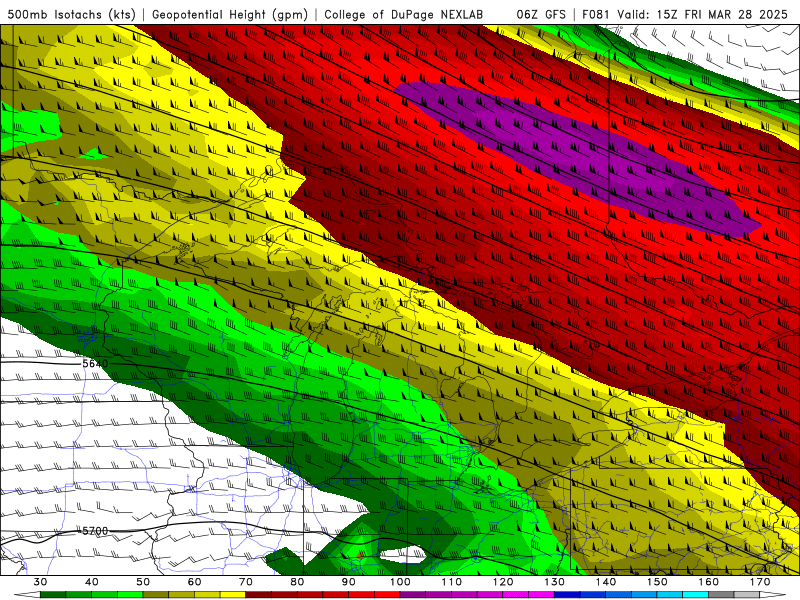Click the '110' color scale label
Viewport: 800px width, 600px height.
click(x=452, y=582)
